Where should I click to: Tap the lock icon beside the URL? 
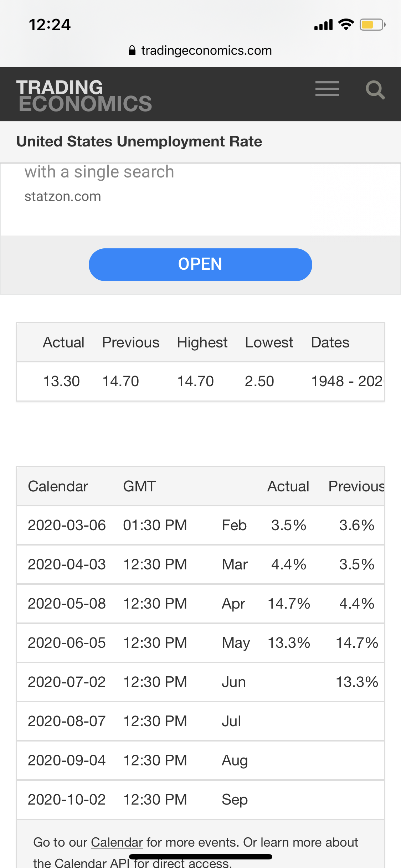(x=132, y=51)
